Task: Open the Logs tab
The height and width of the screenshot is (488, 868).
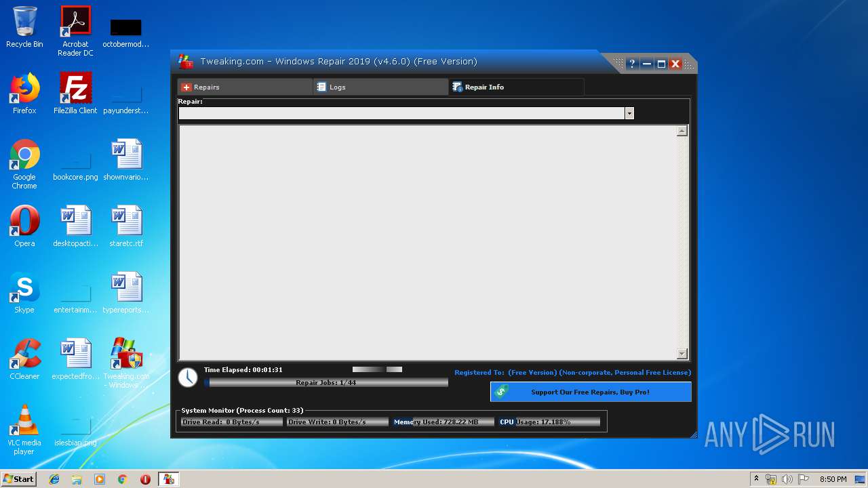Action: point(380,87)
